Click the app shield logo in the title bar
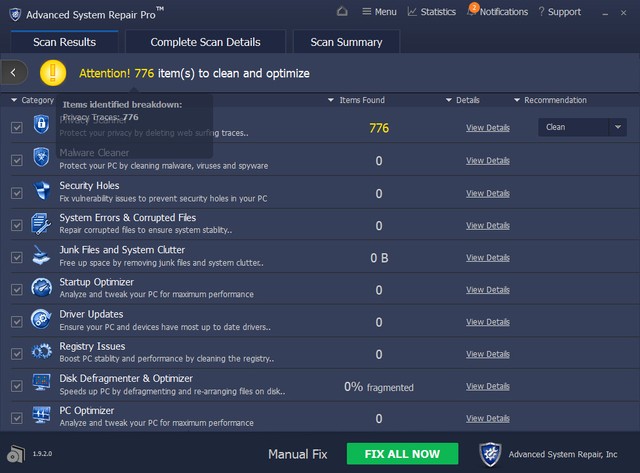Screen dimensions: 640x473 pyautogui.click(x=15, y=14)
